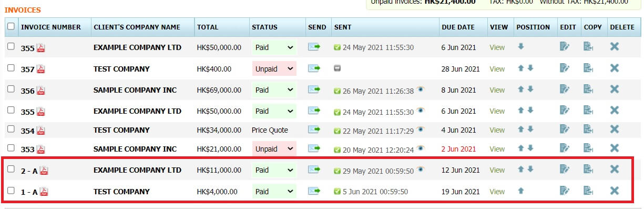644x209 pixels.
Task: Edit invoice 2 - A
Action: [x=565, y=169]
